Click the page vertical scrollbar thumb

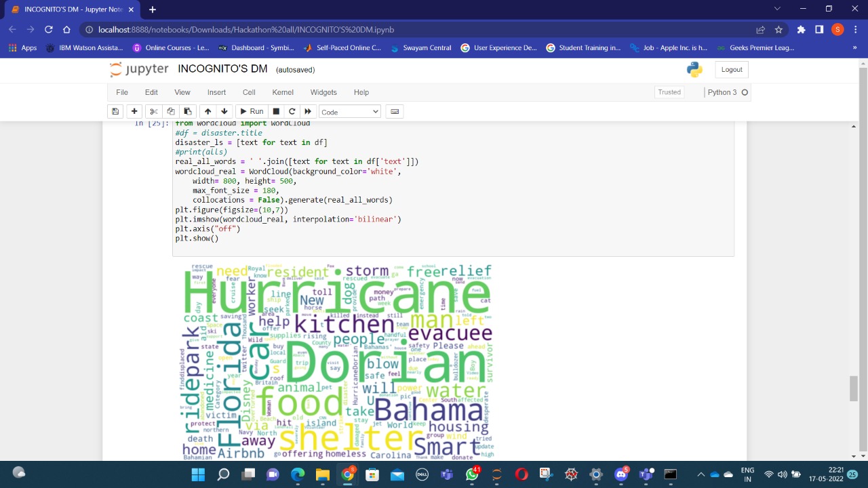pyautogui.click(x=854, y=388)
